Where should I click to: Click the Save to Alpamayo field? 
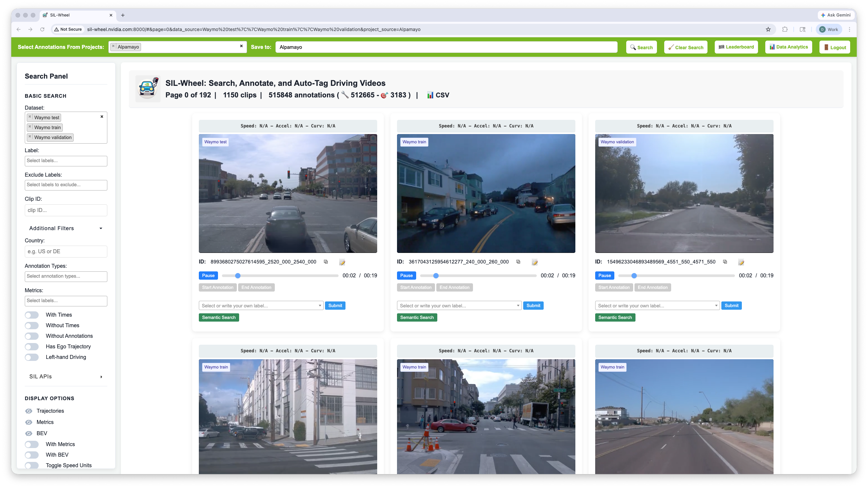coord(447,47)
